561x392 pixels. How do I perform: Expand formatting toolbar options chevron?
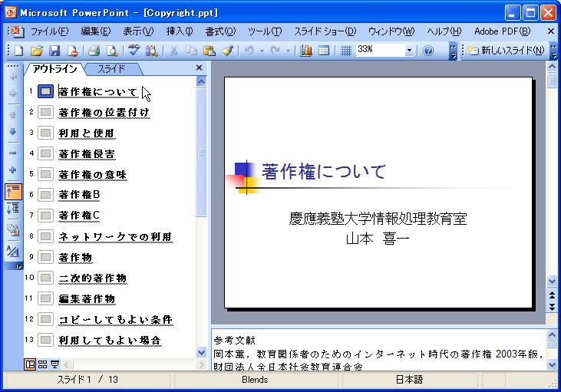(x=553, y=51)
